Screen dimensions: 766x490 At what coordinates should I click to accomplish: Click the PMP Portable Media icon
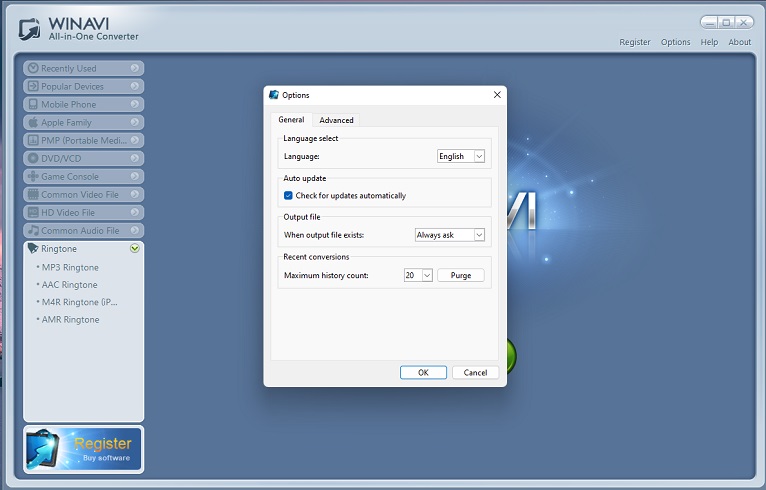coord(33,141)
